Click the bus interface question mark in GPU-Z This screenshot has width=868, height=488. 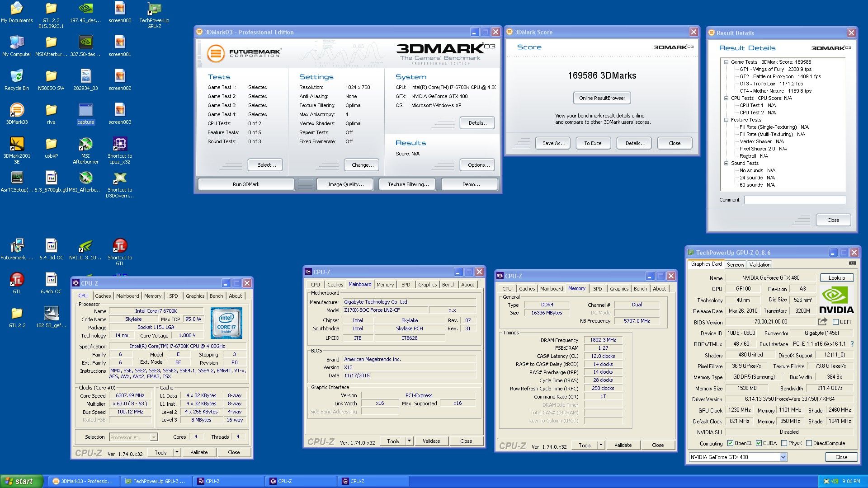(852, 344)
